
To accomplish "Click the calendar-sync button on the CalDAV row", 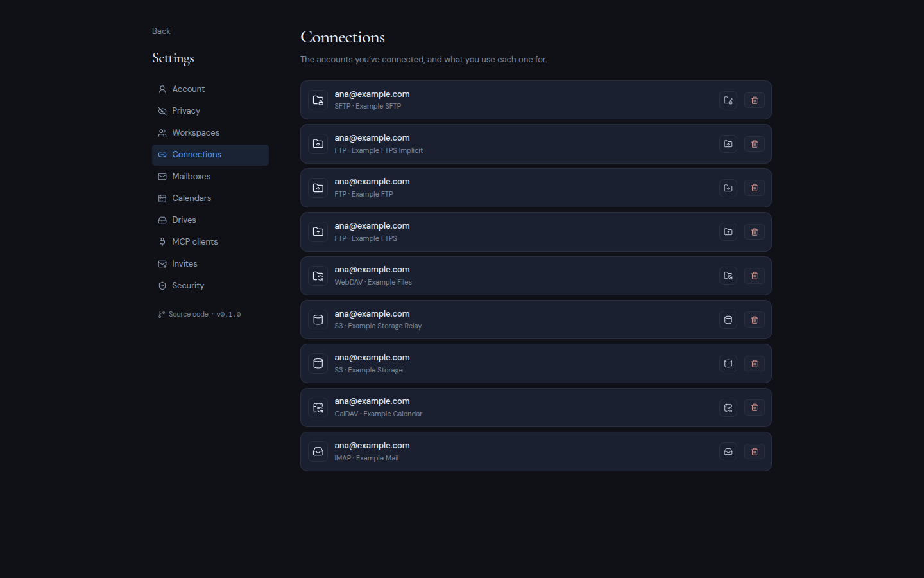I will 728,407.
